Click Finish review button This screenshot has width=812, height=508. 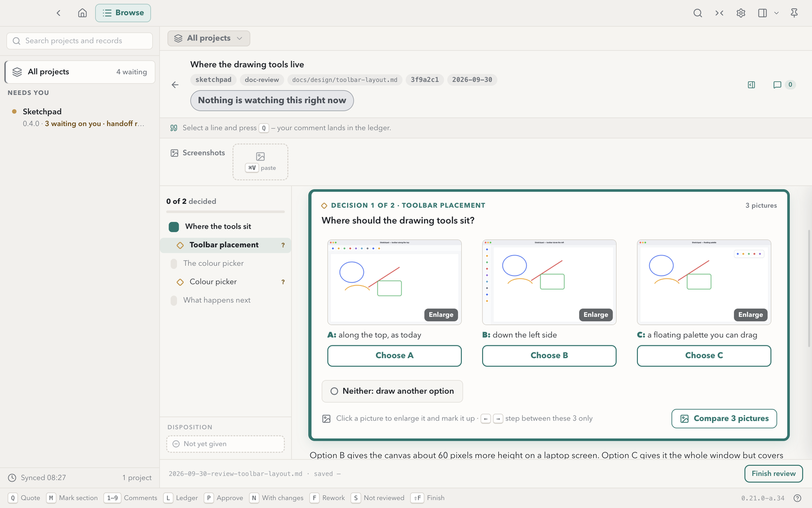[773, 473]
